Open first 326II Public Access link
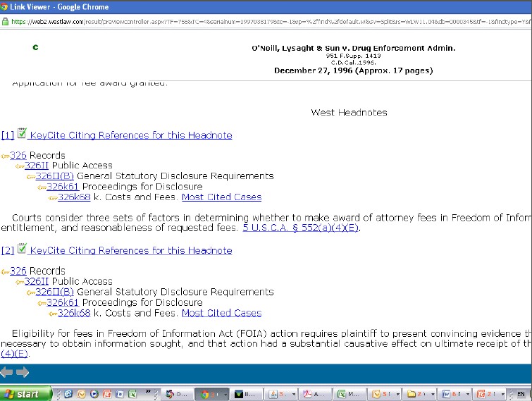 tap(37, 166)
